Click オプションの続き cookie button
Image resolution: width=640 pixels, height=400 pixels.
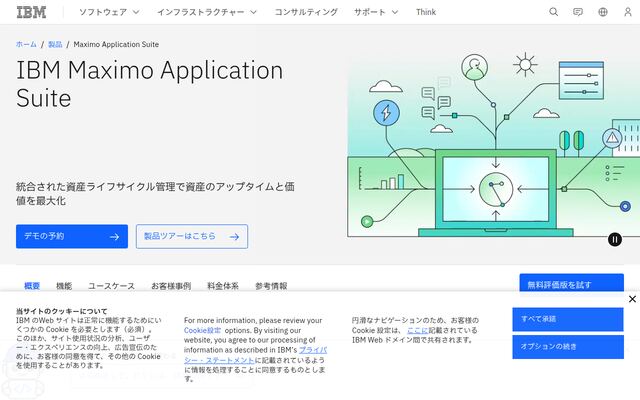568,347
